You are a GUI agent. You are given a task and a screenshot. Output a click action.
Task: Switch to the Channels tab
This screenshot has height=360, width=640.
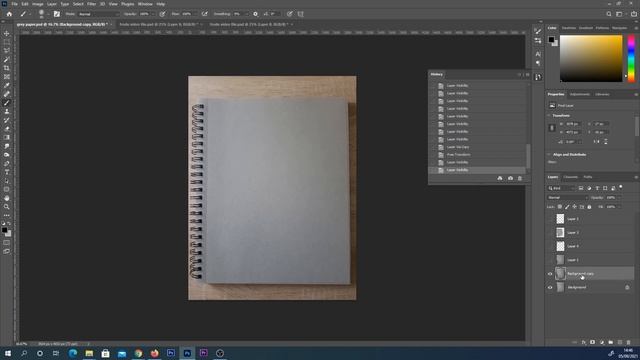pyautogui.click(x=571, y=177)
